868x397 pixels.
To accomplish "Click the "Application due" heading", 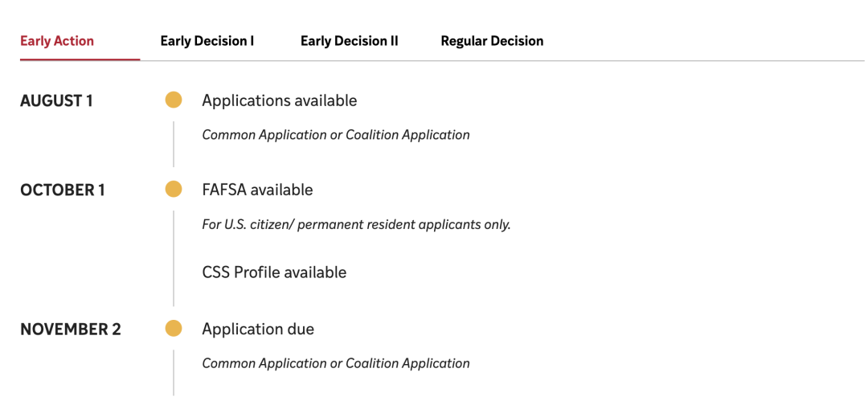I will pos(258,329).
